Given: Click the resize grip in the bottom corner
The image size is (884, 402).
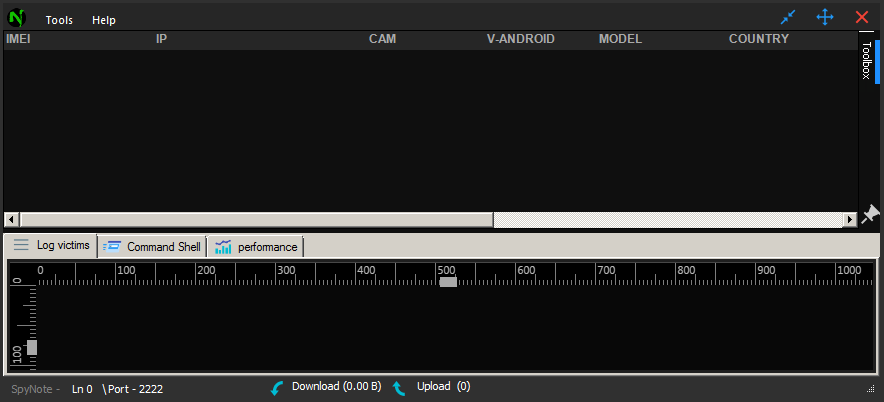Looking at the screenshot, I should click(x=870, y=389).
